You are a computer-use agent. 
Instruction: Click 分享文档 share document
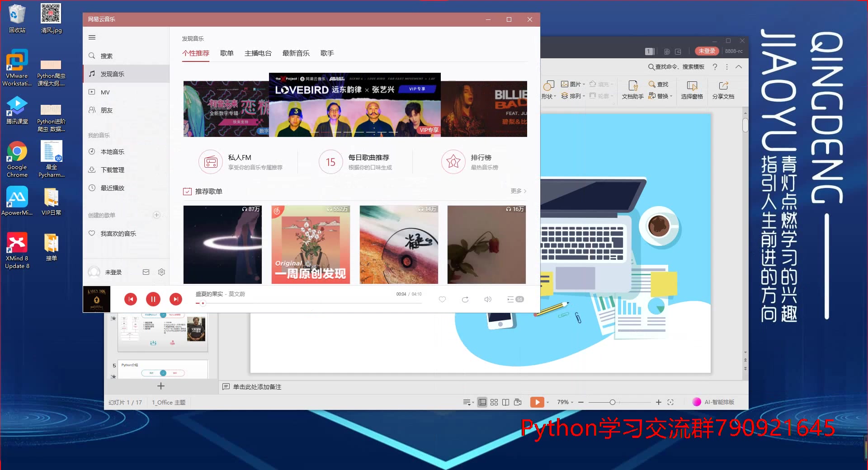click(723, 90)
